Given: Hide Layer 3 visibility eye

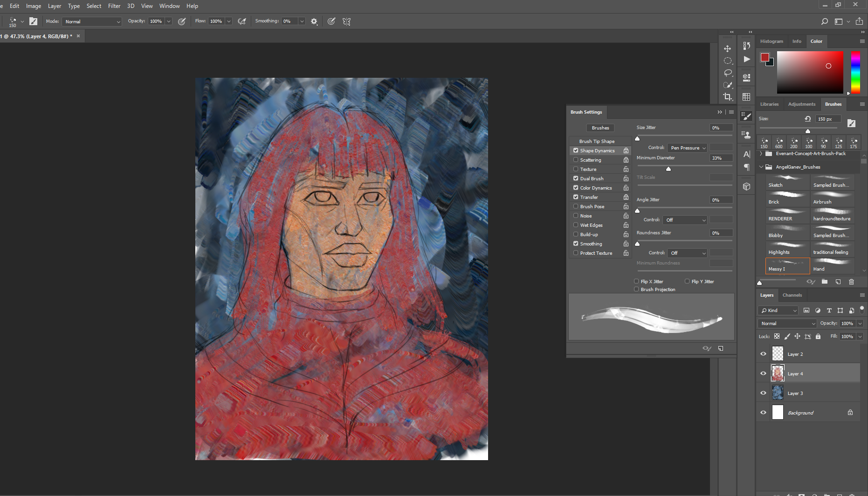Looking at the screenshot, I should pos(763,393).
